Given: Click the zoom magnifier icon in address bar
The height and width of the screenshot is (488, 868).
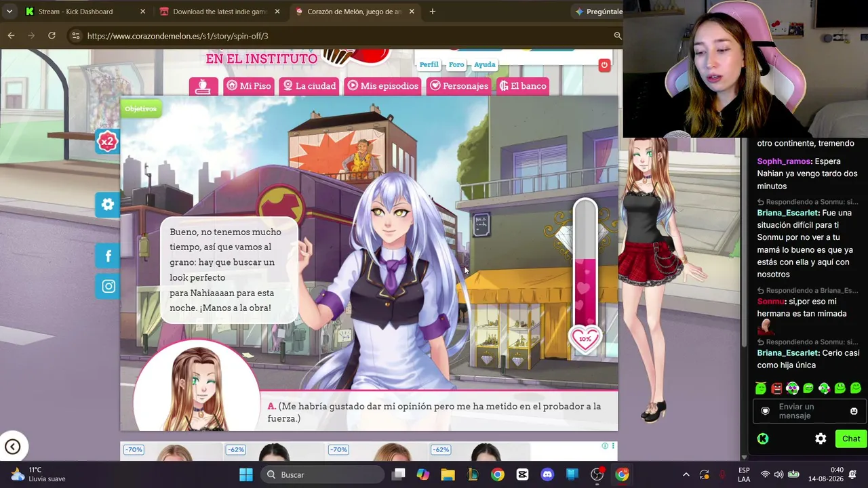Looking at the screenshot, I should (x=618, y=36).
